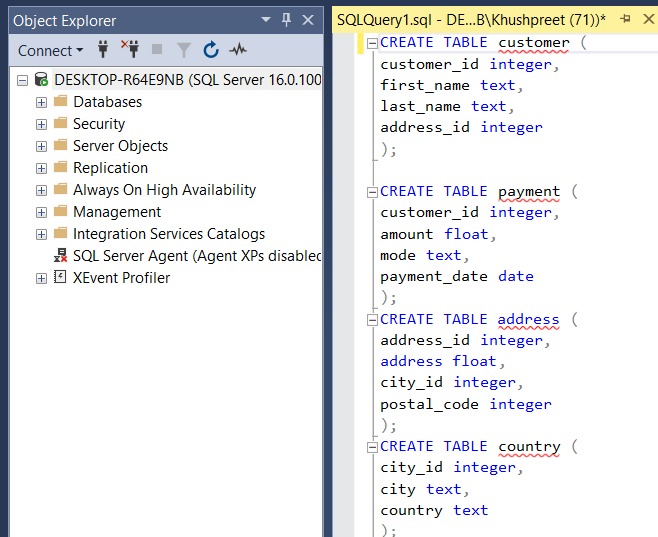Select the Management tree item
Screen dimensions: 658x537
click(x=117, y=212)
